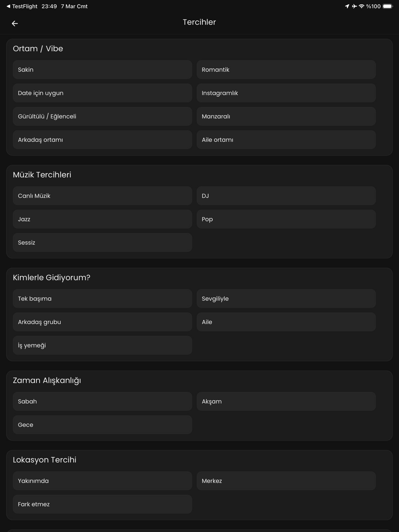Select Akşam time habit

[x=286, y=401]
